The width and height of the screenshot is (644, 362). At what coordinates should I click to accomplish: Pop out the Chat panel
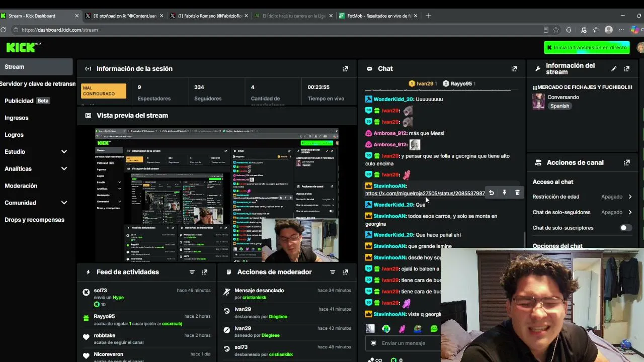click(x=514, y=69)
